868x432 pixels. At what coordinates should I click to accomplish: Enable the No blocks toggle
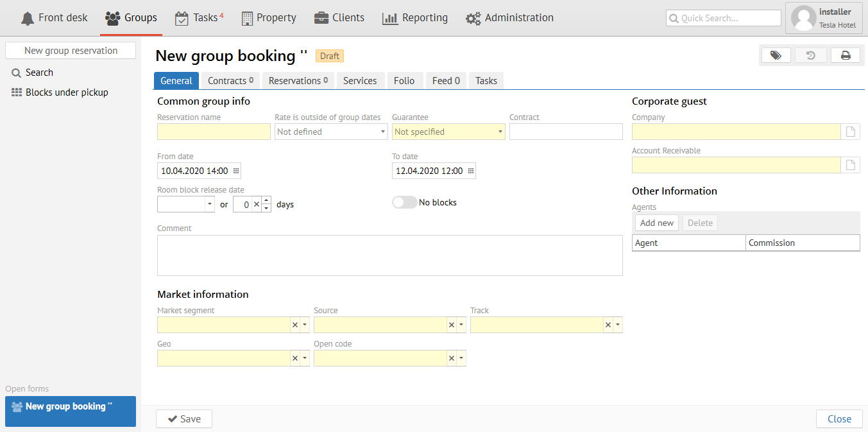tap(404, 202)
